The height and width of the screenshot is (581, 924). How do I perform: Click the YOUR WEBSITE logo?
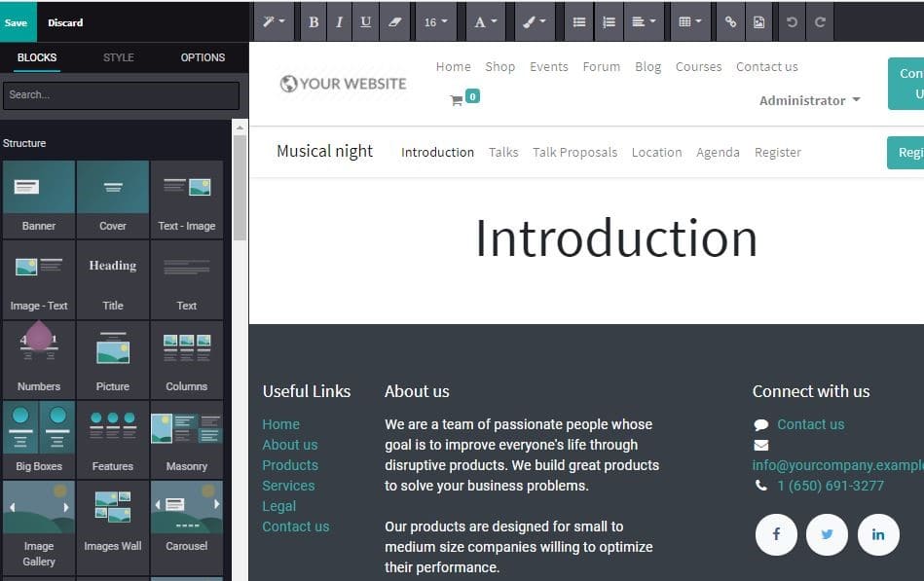[344, 84]
